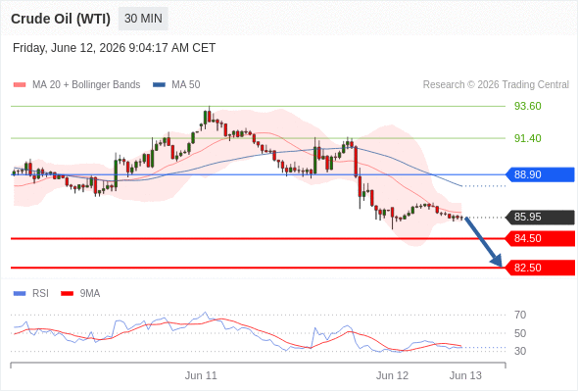Click the MA 50 blue legend swatch
This screenshot has height=392, width=578.
159,85
